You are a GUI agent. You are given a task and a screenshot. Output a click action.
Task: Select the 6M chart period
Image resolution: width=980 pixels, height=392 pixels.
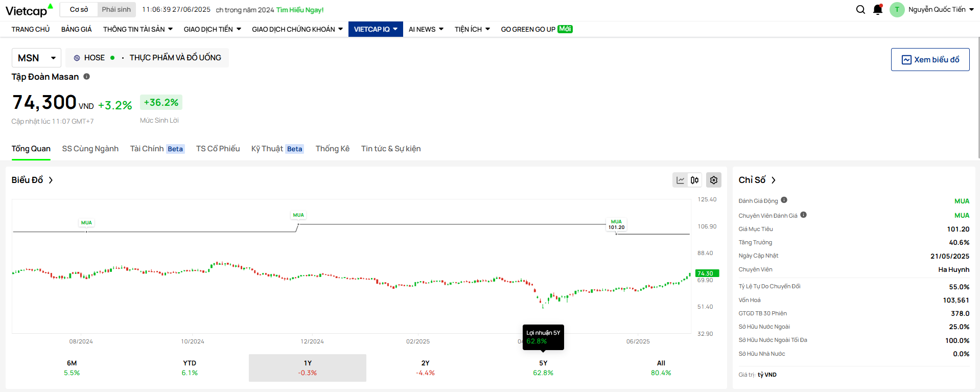pos(72,368)
